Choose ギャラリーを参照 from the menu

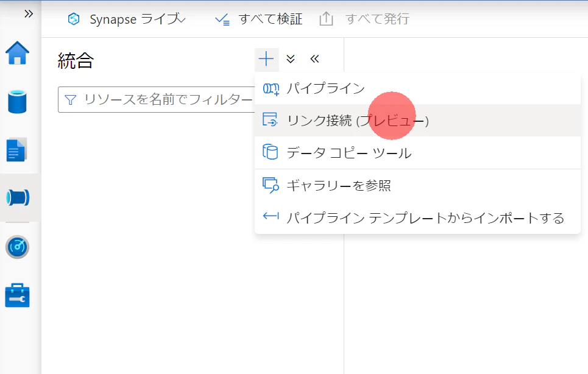[417, 186]
